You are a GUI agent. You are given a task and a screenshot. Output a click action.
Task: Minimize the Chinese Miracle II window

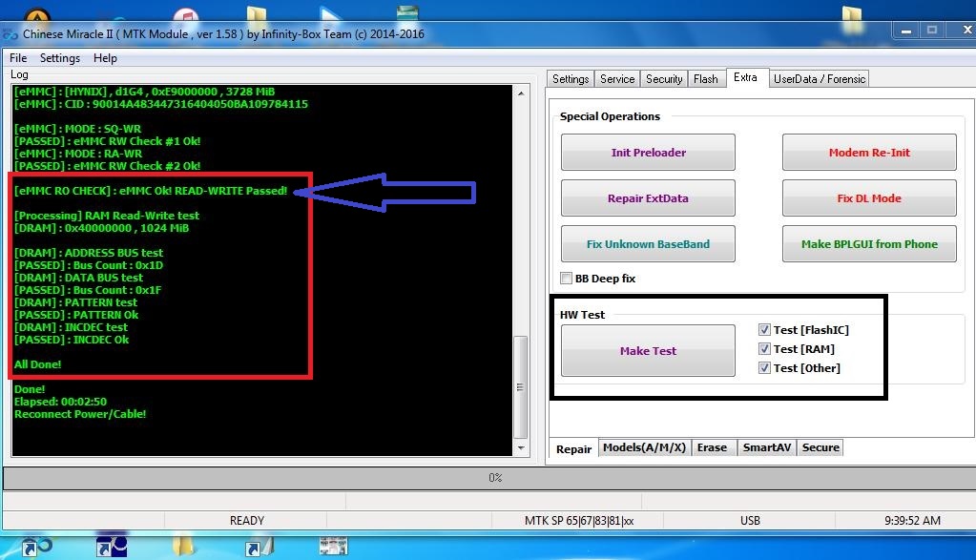coord(906,31)
